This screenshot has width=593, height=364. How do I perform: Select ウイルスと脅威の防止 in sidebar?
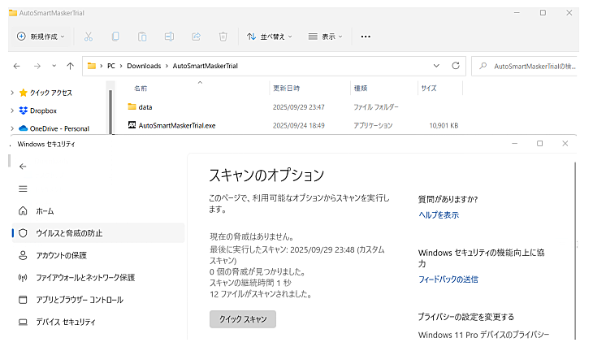coord(69,233)
